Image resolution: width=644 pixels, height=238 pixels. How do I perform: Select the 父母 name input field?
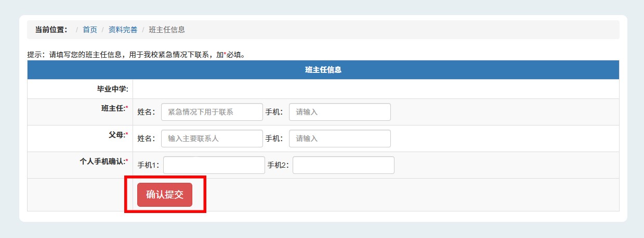212,139
